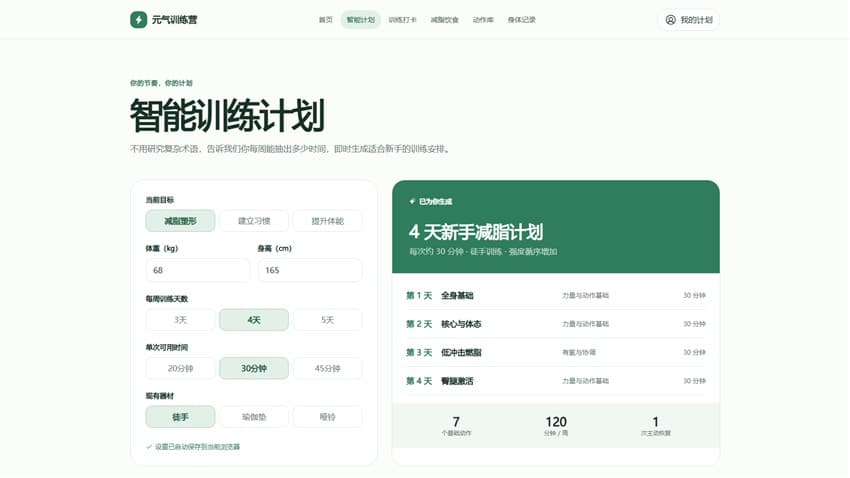Pick the 30分钟 session length
Image resolution: width=850 pixels, height=478 pixels.
tap(254, 369)
